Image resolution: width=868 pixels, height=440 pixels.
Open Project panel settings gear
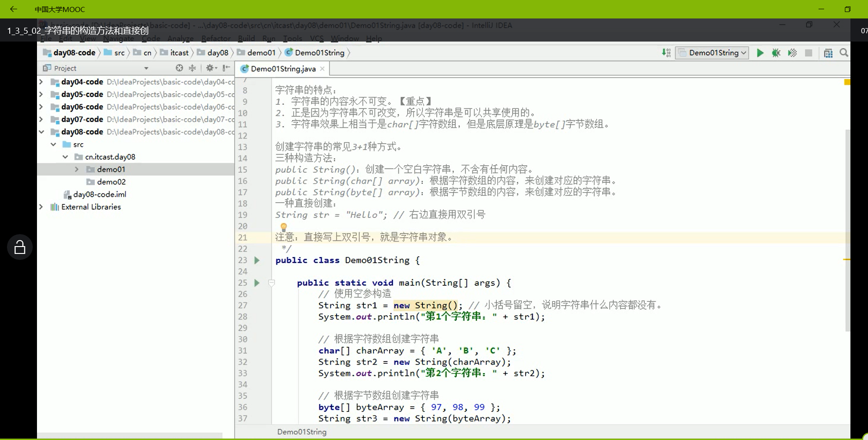[211, 68]
